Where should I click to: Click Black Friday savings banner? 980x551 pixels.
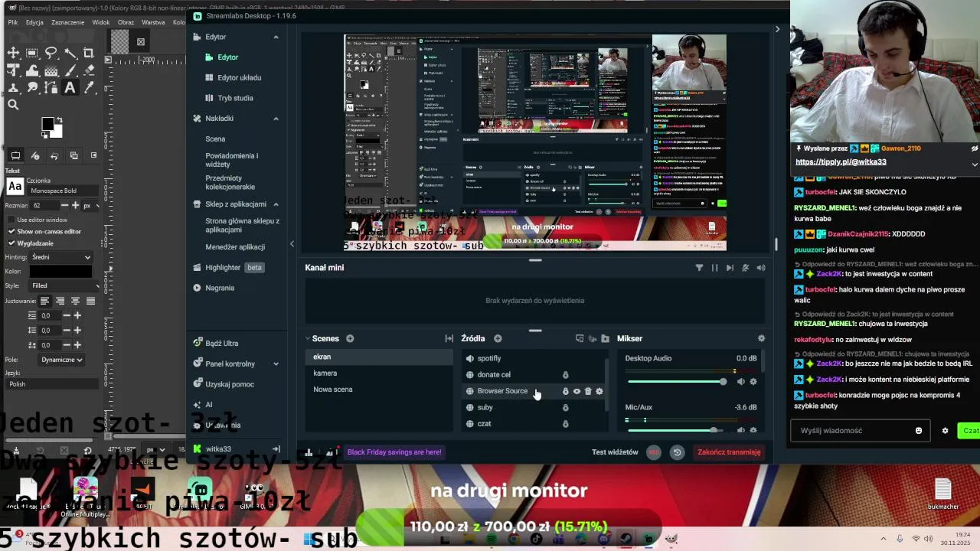[x=394, y=452]
